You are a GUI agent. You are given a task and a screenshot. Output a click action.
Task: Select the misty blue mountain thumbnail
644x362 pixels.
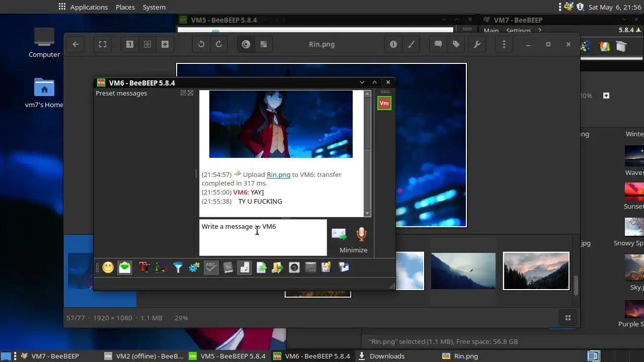point(463,271)
